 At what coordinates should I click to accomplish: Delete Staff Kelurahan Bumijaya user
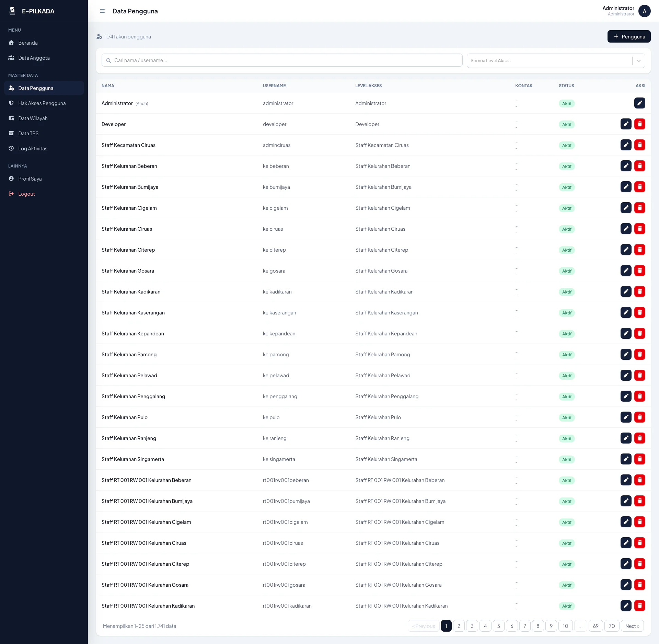point(640,187)
